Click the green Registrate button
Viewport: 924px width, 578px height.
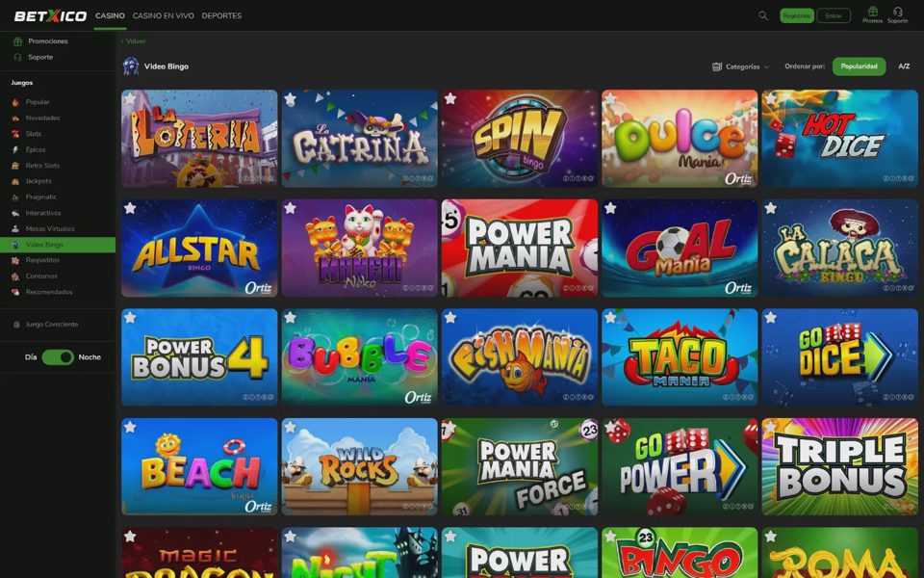(797, 16)
